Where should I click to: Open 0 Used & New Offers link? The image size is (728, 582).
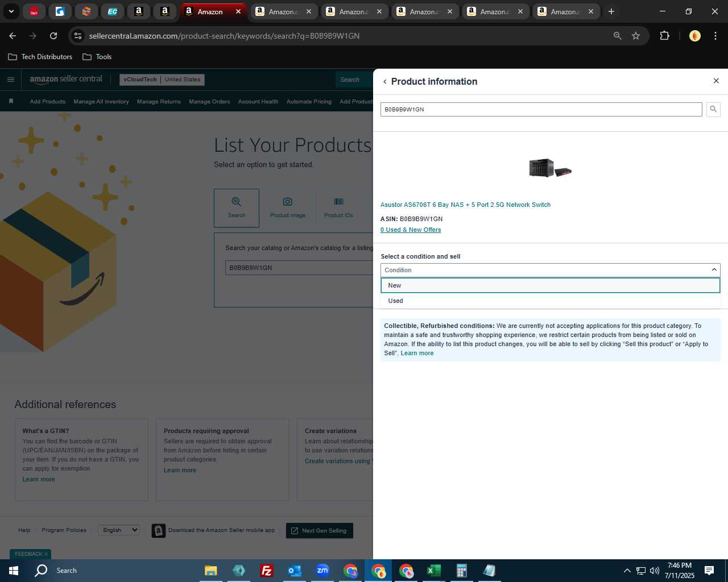click(411, 230)
